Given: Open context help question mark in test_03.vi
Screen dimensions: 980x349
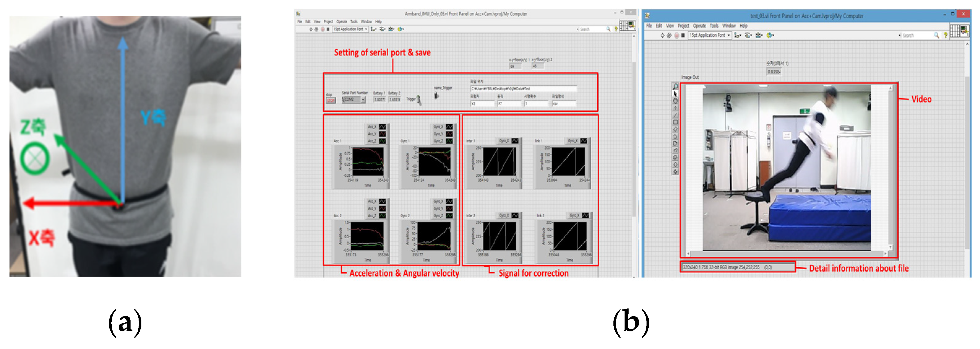Looking at the screenshot, I should tap(946, 35).
